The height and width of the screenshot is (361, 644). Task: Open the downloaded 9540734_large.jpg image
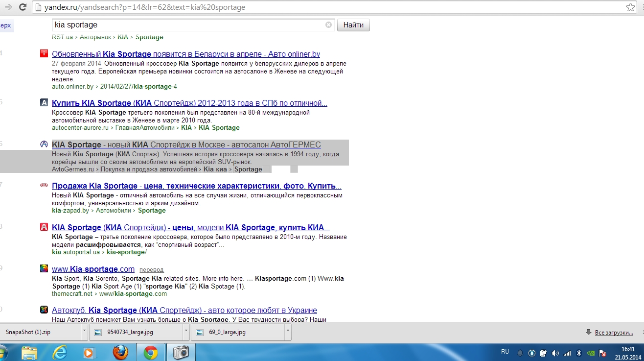(137, 332)
